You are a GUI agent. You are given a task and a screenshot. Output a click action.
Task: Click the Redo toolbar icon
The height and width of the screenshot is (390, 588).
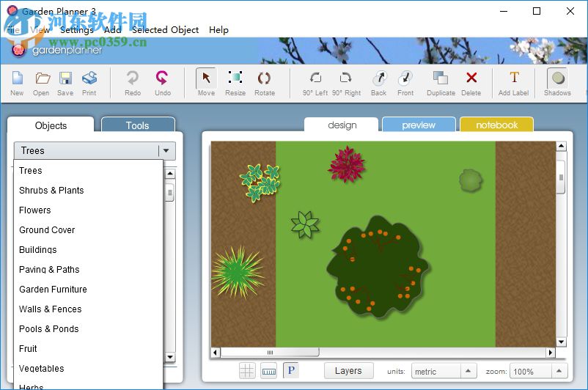click(x=133, y=83)
